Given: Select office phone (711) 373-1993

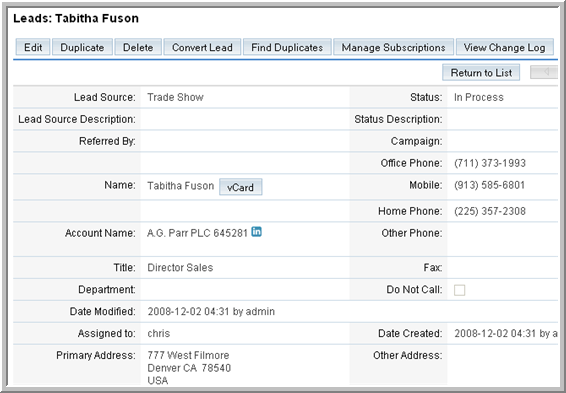Looking at the screenshot, I should point(490,163).
